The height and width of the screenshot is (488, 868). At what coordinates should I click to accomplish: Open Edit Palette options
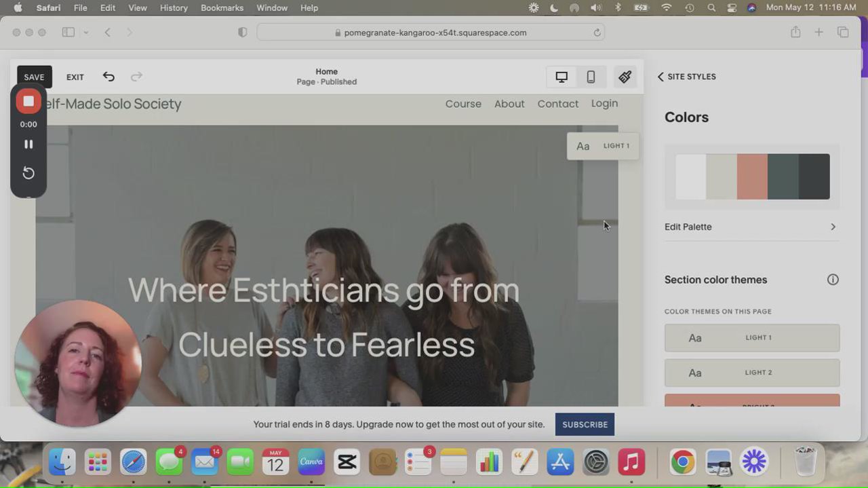751,227
